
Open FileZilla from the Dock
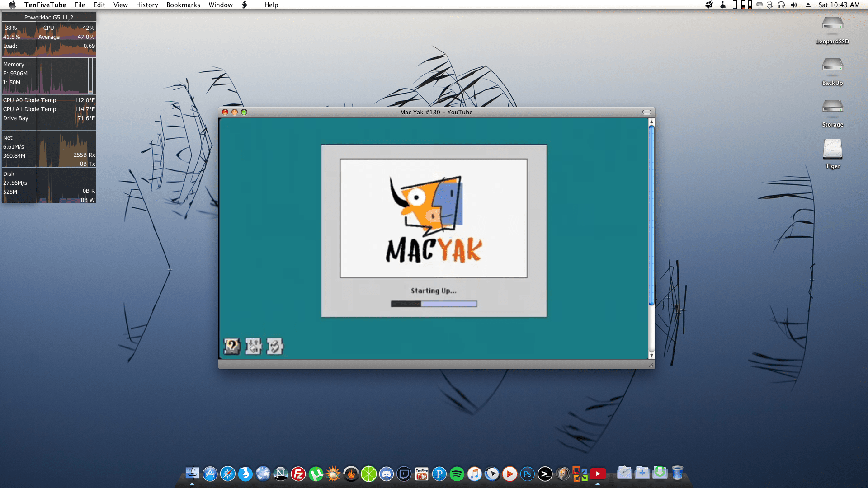coord(298,474)
